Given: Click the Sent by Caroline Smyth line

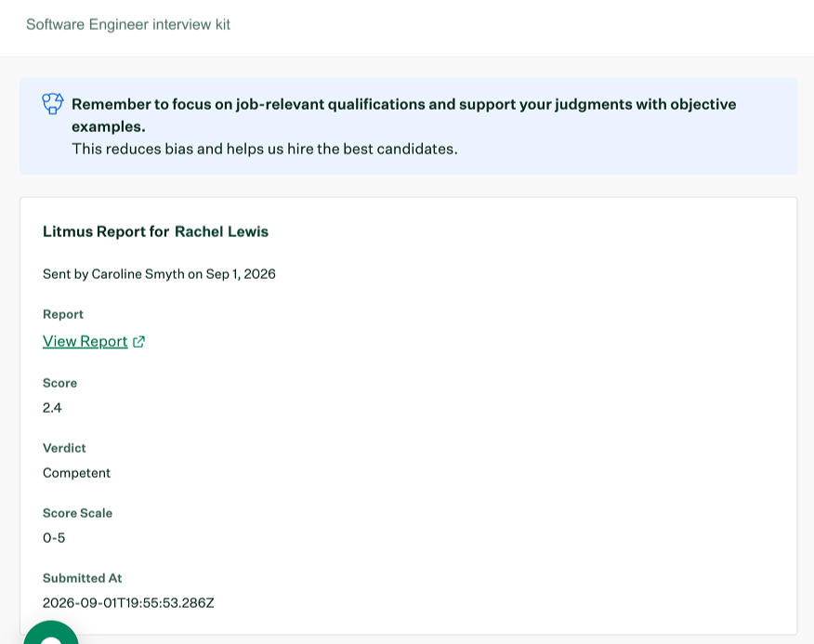Looking at the screenshot, I should point(159,274).
